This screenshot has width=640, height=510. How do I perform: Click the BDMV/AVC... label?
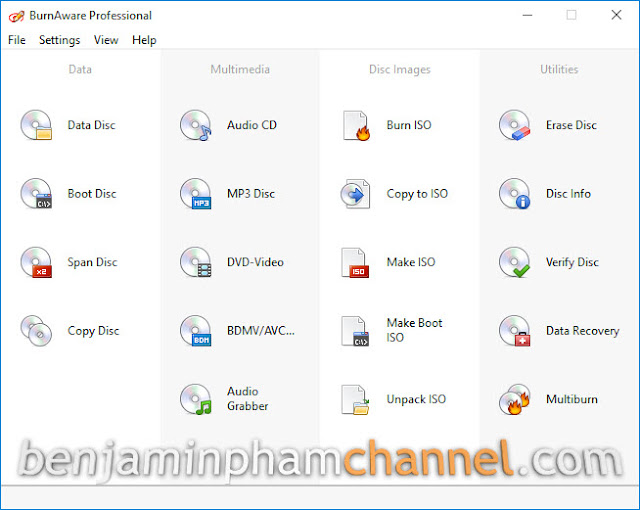[261, 330]
